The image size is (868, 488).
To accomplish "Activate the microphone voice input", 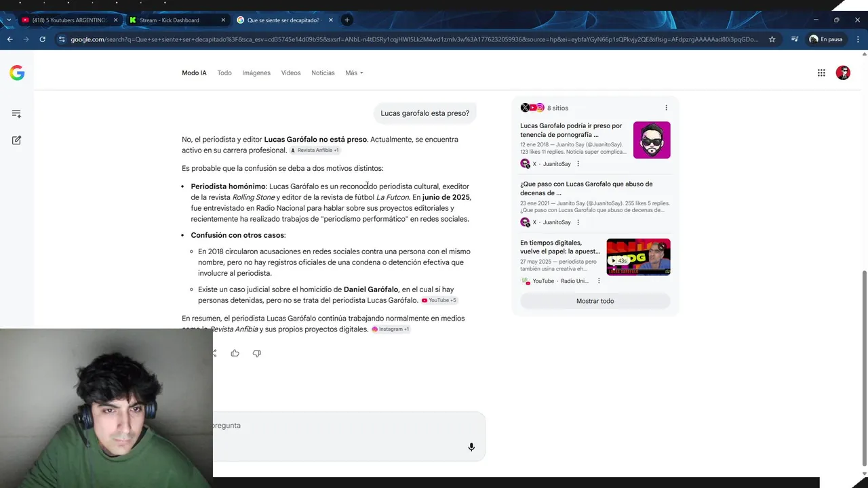I will (x=471, y=447).
